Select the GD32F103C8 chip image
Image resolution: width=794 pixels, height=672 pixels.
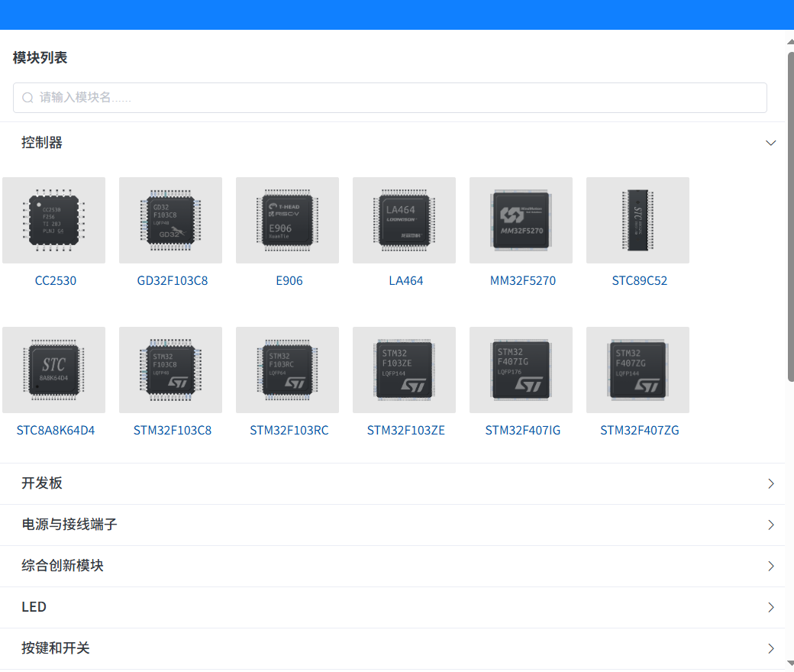[171, 220]
